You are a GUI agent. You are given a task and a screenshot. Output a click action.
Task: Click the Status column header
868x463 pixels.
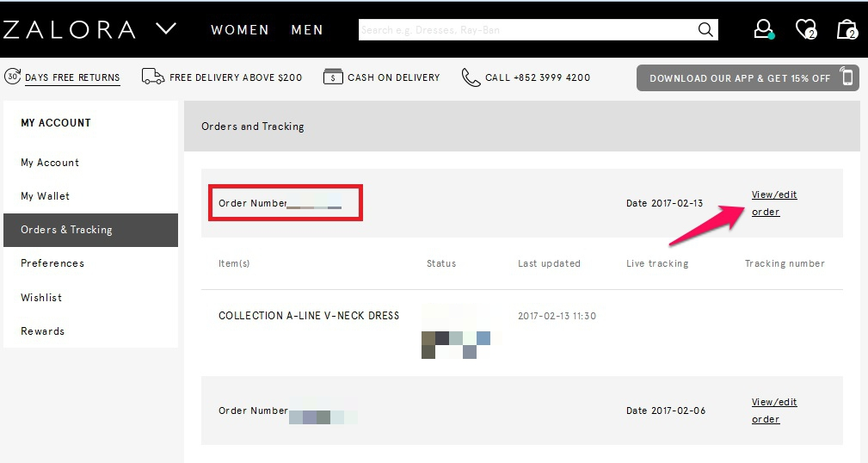click(441, 263)
